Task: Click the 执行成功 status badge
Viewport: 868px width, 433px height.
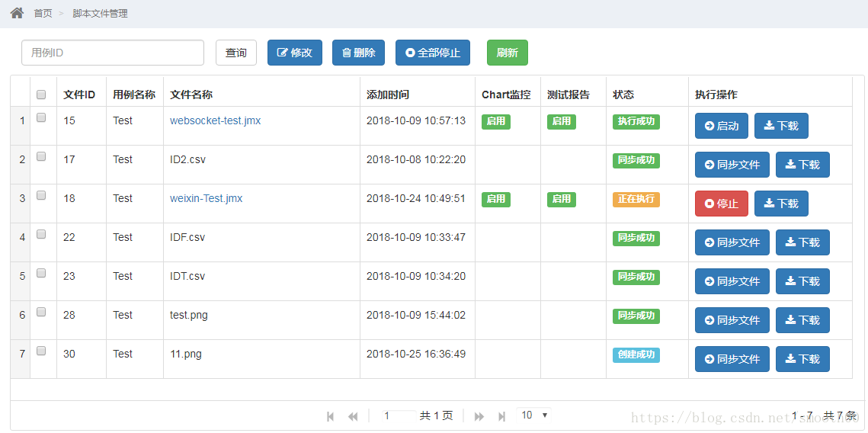Action: [x=636, y=121]
